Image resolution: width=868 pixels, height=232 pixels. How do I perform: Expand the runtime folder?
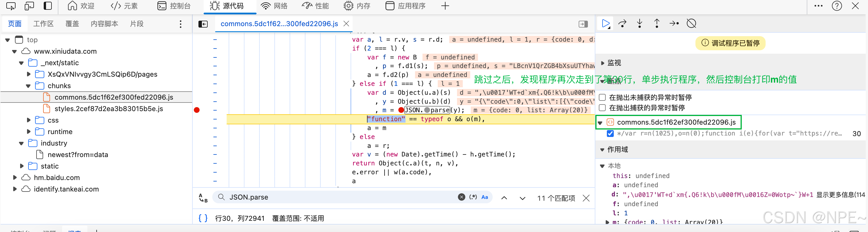[28, 132]
